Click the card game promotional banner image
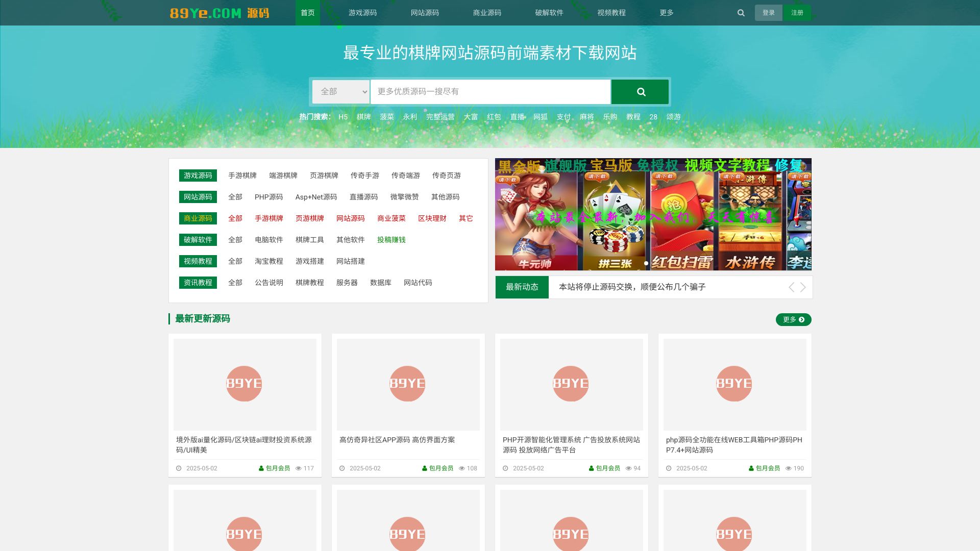The height and width of the screenshot is (551, 980). [x=653, y=214]
